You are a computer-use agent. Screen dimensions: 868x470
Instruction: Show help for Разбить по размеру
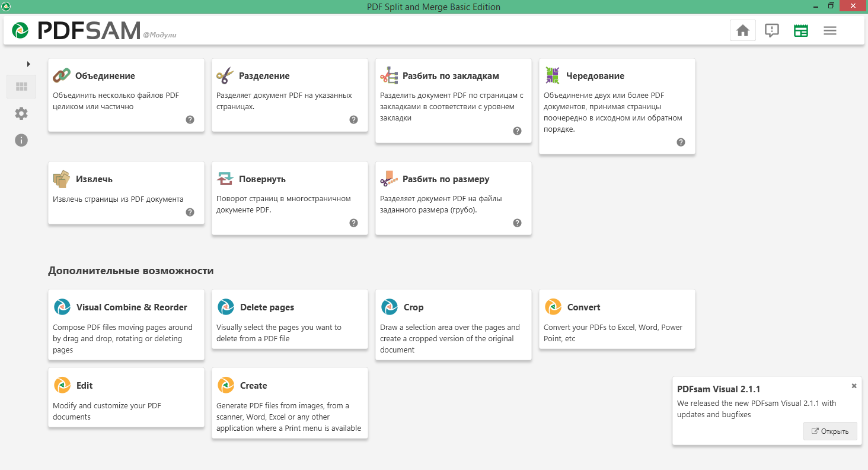[x=517, y=223]
